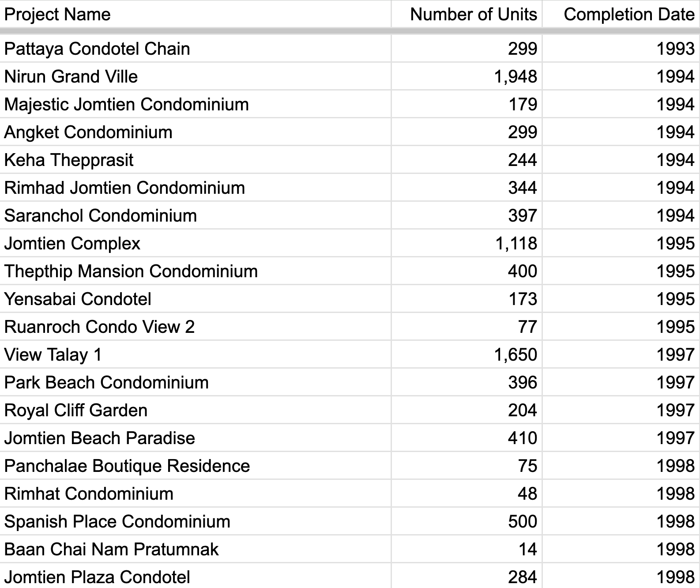Select Panchalae Boutique Residence cell
The image size is (700, 588).
pos(195,466)
